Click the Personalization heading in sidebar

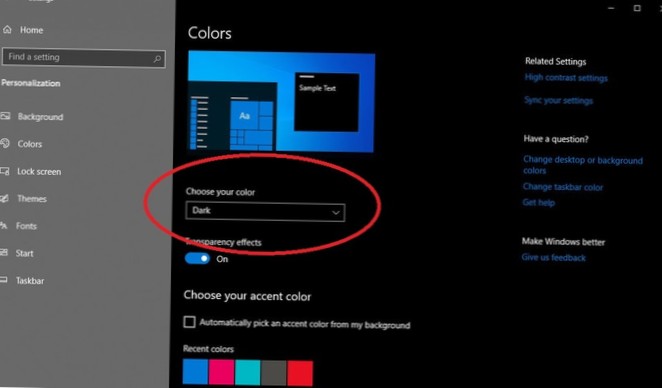[31, 83]
